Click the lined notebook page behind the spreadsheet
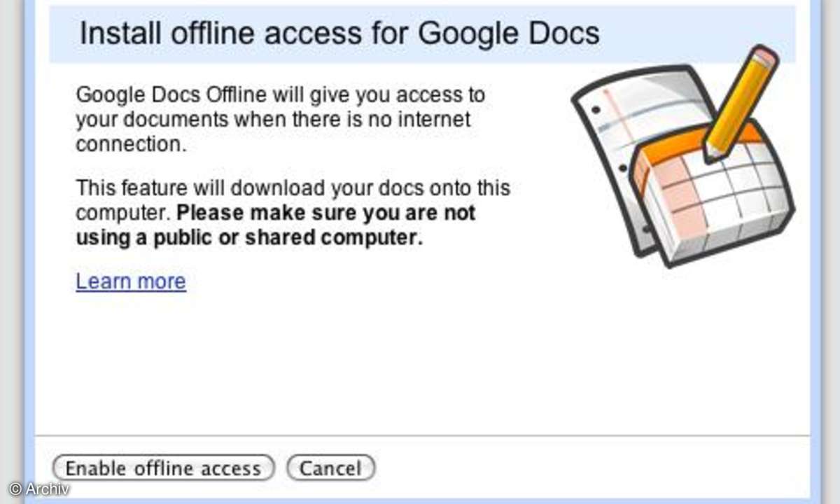 pyautogui.click(x=623, y=112)
